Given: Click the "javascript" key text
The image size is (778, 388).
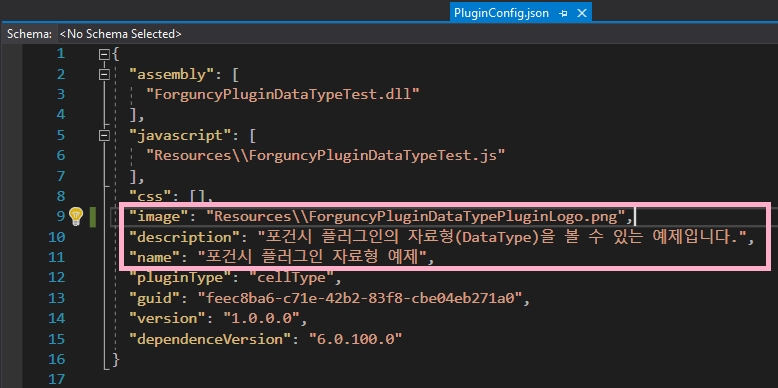Looking at the screenshot, I should pyautogui.click(x=180, y=135).
